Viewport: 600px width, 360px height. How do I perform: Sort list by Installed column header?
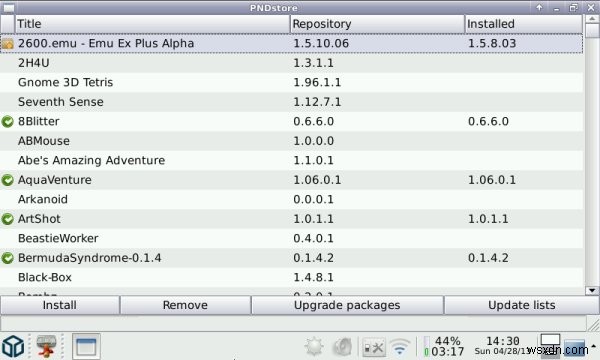524,24
